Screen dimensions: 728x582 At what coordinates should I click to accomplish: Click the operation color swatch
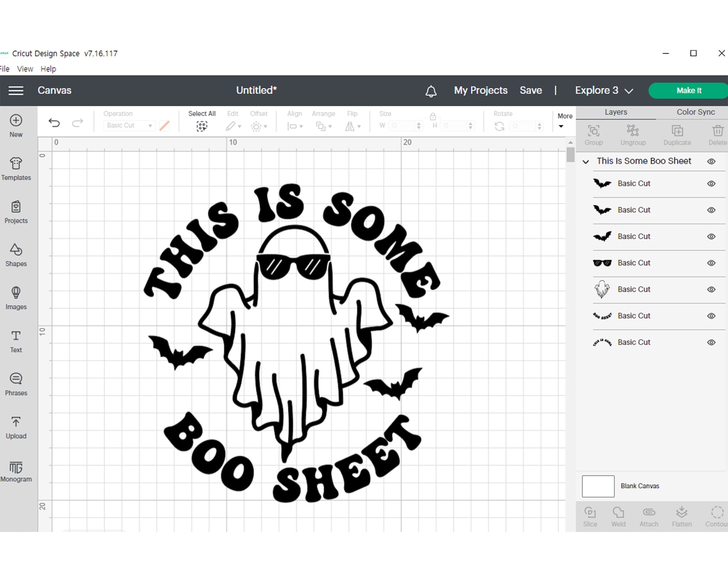[165, 126]
